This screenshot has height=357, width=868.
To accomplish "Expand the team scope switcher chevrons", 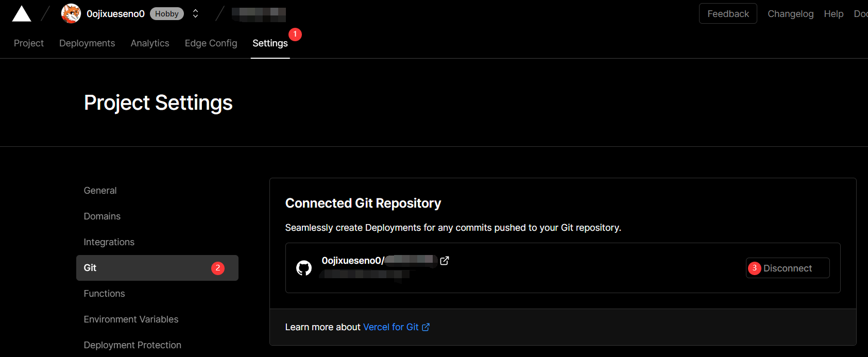I will (196, 14).
